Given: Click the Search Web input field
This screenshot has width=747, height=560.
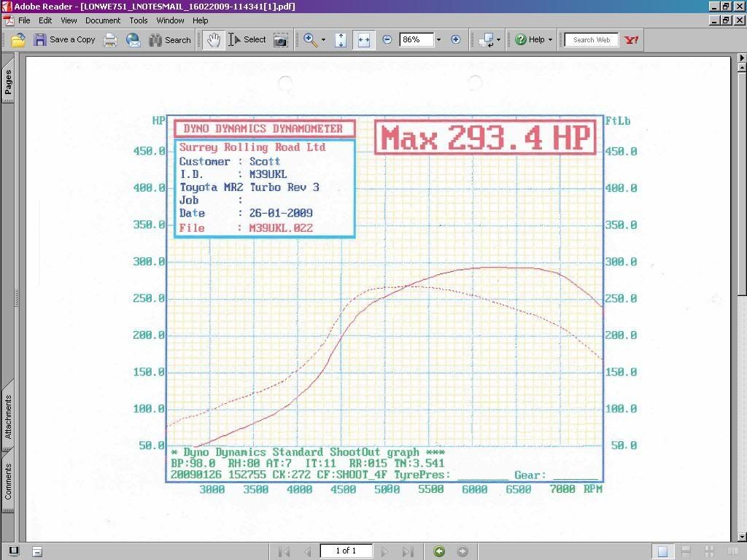Looking at the screenshot, I should pos(591,40).
